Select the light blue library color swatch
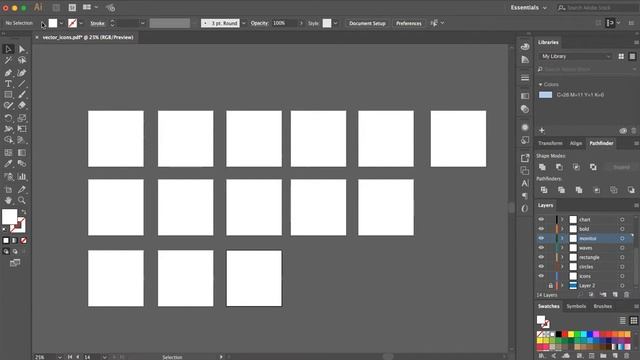Viewport: 640px width, 360px height. pos(545,95)
